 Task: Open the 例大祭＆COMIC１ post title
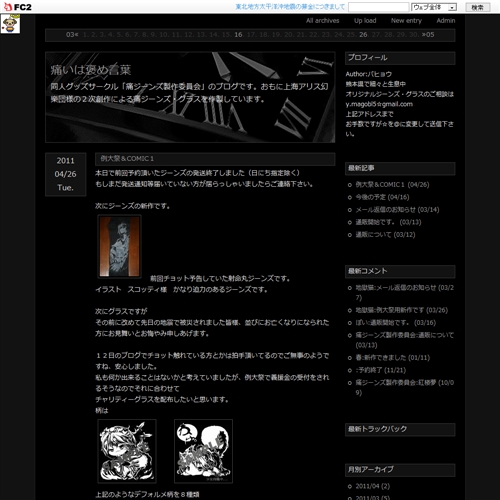(127, 159)
